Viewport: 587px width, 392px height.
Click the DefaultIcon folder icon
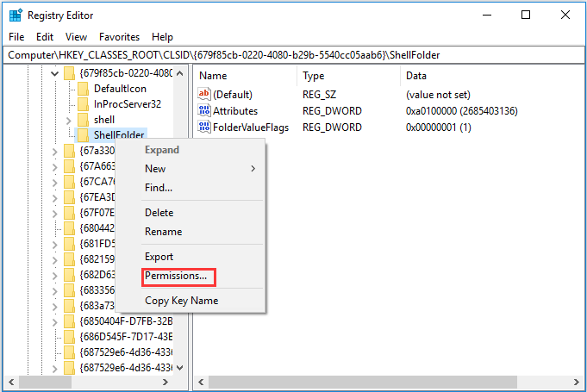click(83, 89)
